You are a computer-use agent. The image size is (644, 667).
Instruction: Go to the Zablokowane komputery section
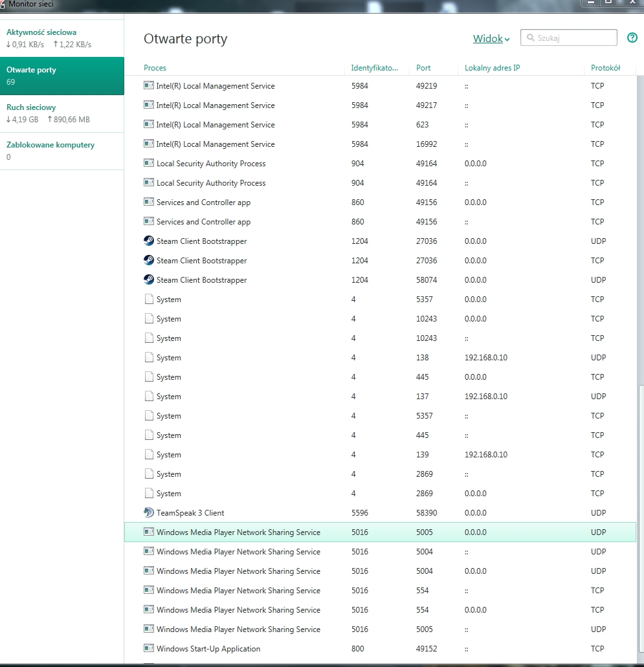pyautogui.click(x=62, y=151)
